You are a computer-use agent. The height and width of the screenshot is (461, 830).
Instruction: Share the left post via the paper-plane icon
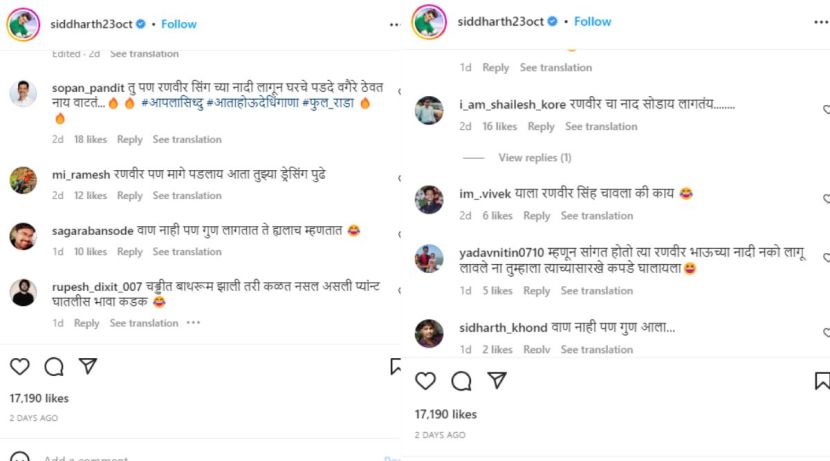coord(87,367)
